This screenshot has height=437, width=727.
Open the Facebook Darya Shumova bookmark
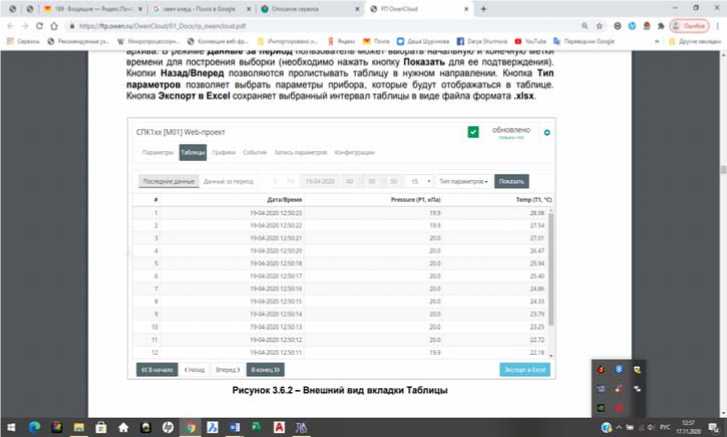482,41
